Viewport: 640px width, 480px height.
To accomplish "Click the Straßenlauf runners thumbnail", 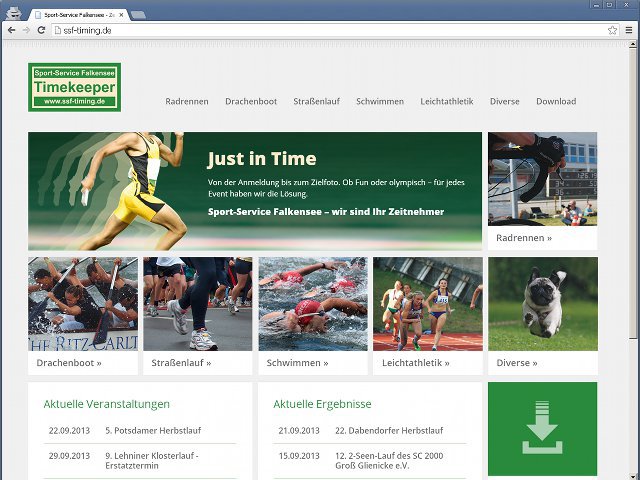I will coord(198,304).
